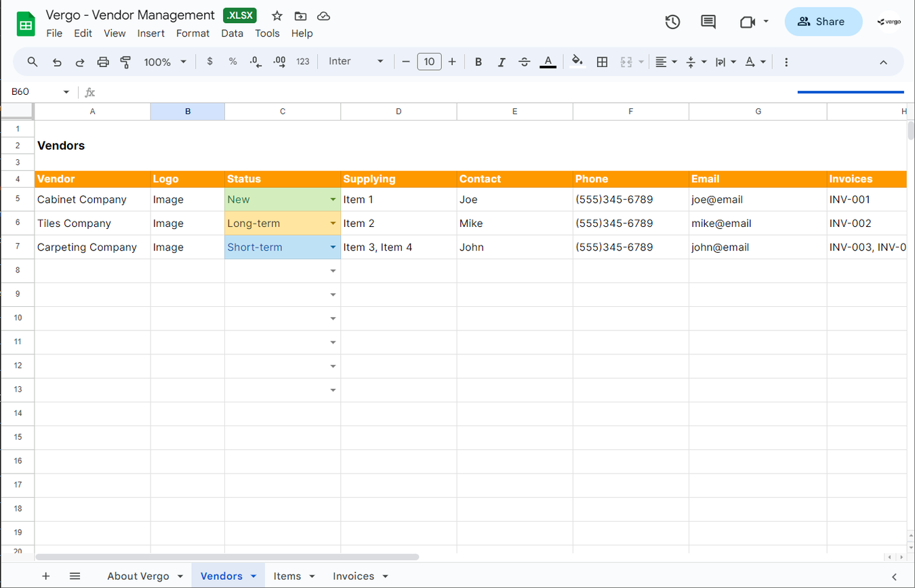The image size is (915, 588).
Task: Open the Status dropdown for Cabinet Company
Action: [x=333, y=199]
